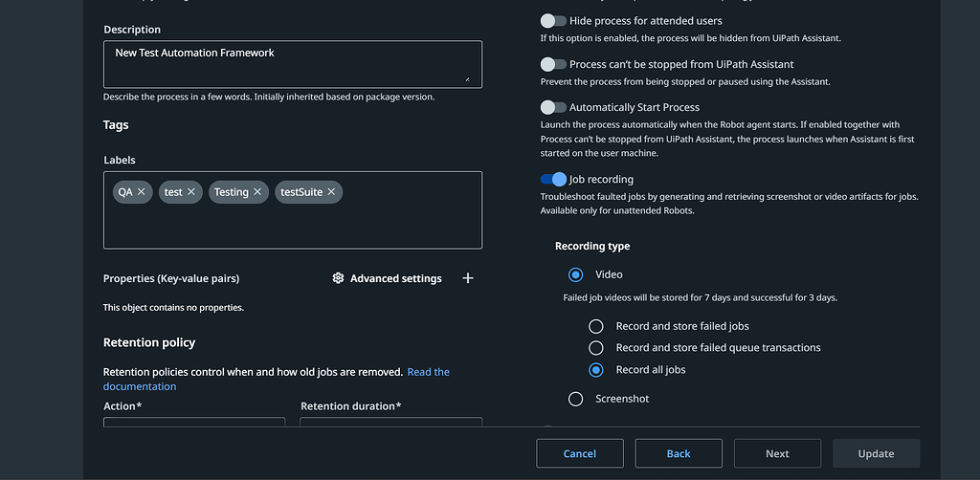Select Record and store failed queue transactions
The height and width of the screenshot is (480, 980).
pos(596,348)
